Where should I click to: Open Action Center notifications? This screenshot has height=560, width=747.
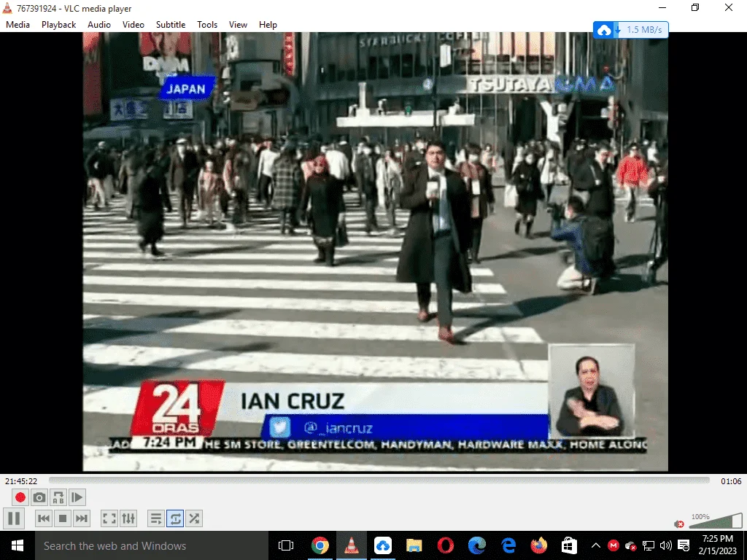click(x=684, y=545)
